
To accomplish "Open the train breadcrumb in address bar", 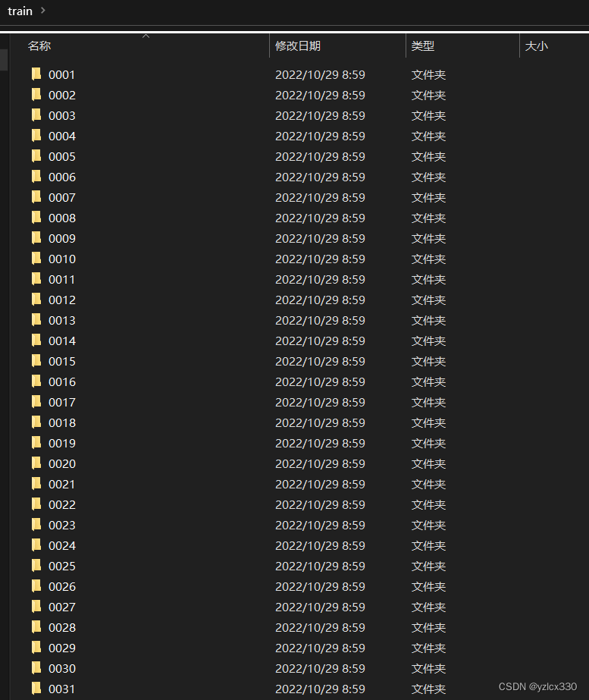I will tap(20, 11).
